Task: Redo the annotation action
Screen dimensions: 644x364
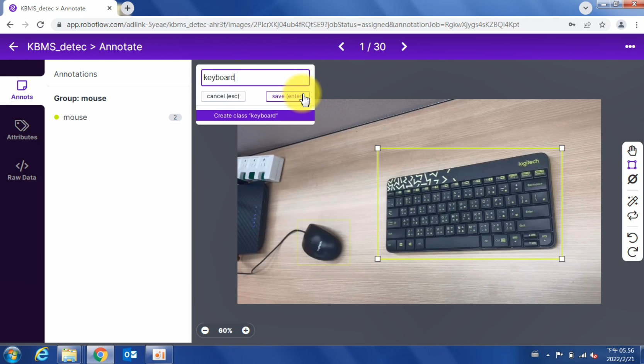Action: (x=632, y=252)
